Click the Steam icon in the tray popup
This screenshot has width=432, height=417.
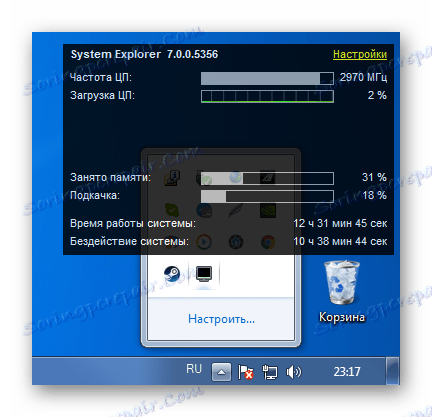tap(172, 274)
